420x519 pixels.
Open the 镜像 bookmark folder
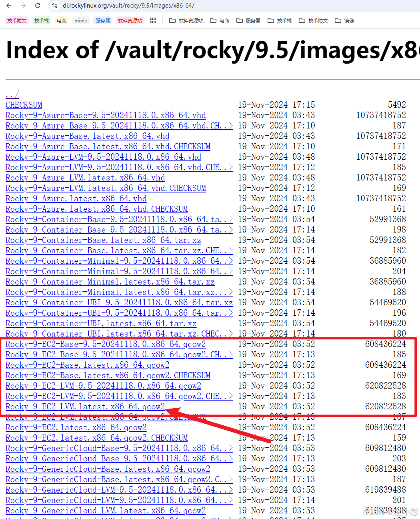pos(344,20)
